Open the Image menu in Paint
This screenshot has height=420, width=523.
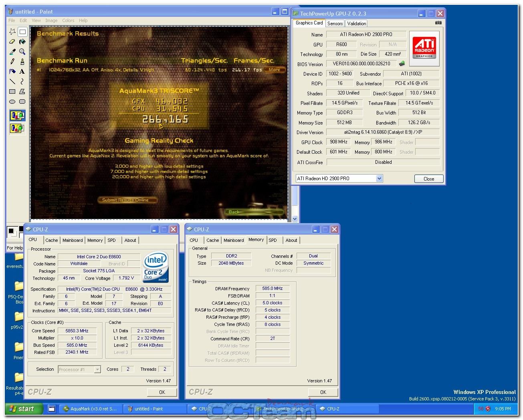point(51,20)
